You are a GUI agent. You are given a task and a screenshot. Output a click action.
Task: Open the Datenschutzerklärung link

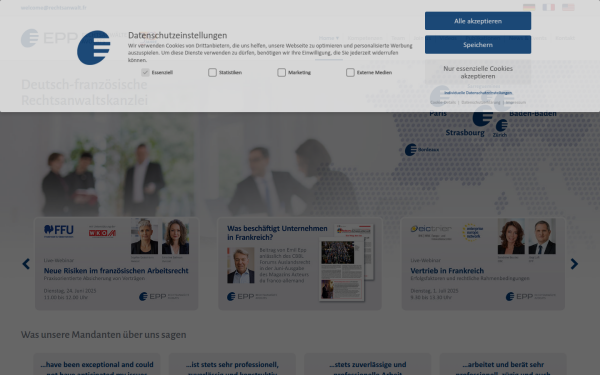click(481, 103)
